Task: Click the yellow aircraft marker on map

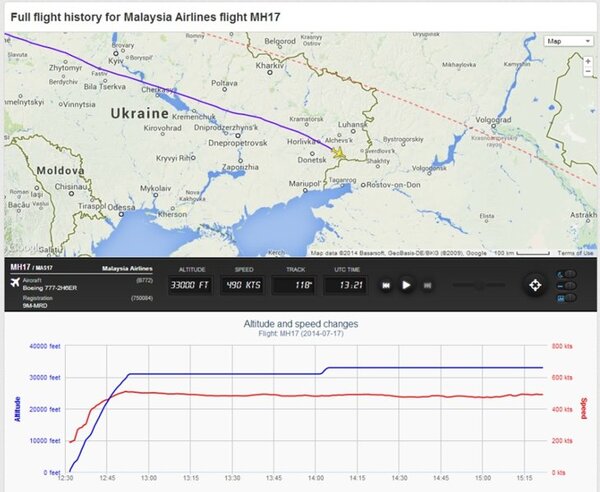Action: (x=340, y=155)
